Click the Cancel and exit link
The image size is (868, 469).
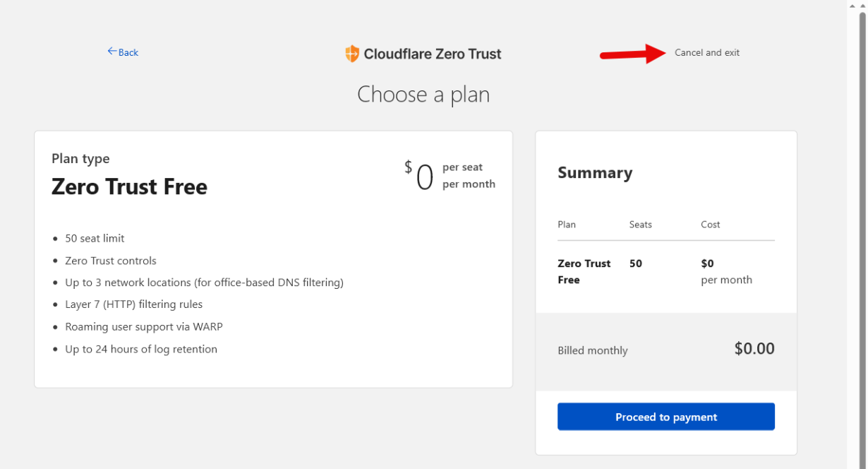[x=706, y=53]
